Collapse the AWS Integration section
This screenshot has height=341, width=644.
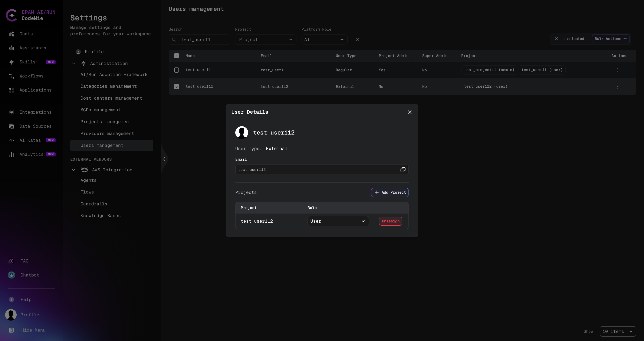(73, 170)
